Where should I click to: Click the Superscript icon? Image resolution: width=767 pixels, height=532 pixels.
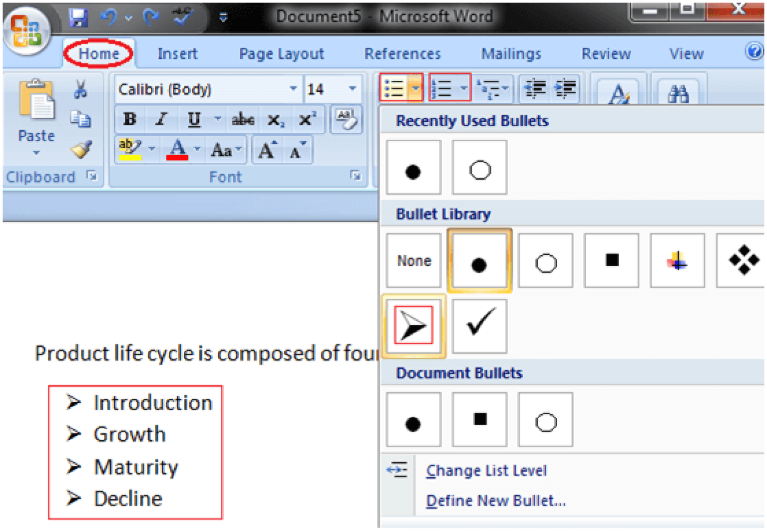[x=307, y=119]
